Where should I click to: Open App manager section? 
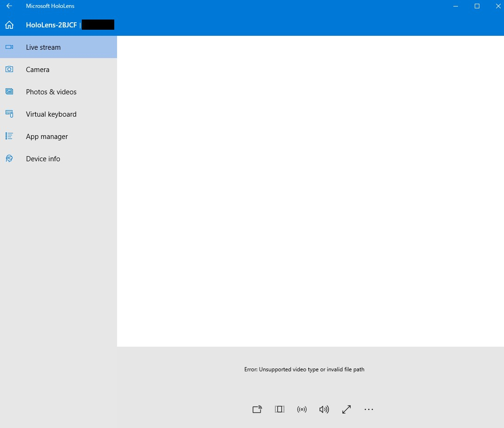(x=59, y=136)
